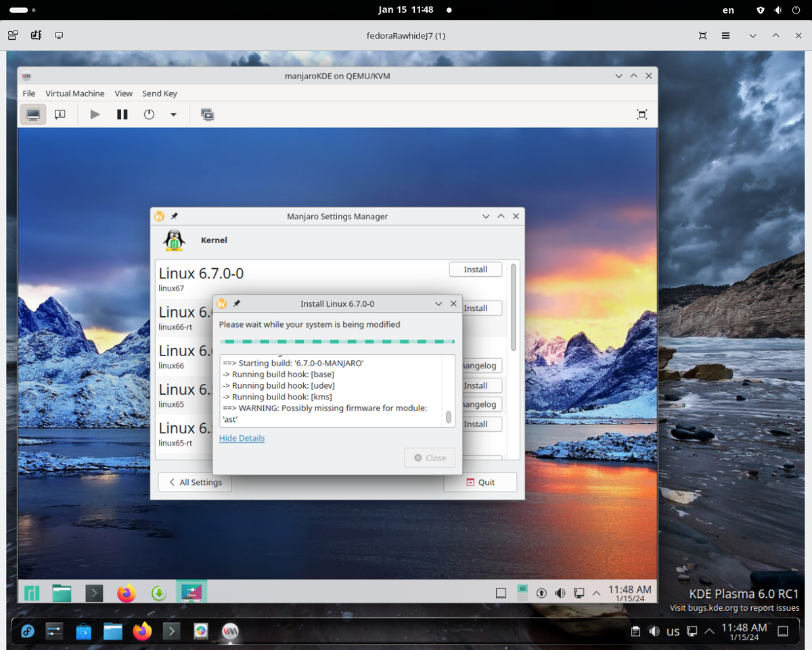The image size is (812, 650).
Task: Launch Firefox from the host panel
Action: pyautogui.click(x=142, y=632)
